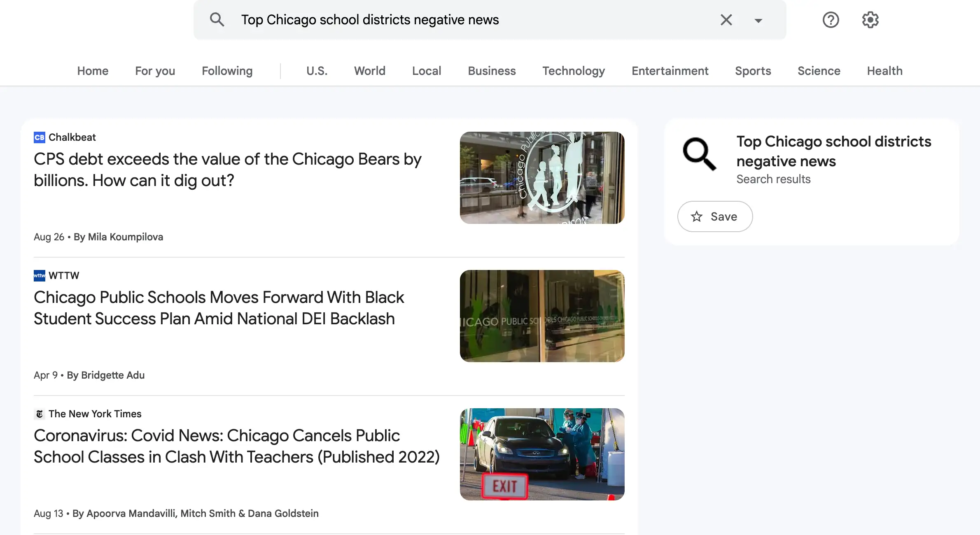Select the Health category tab
980x535 pixels.
pos(884,71)
